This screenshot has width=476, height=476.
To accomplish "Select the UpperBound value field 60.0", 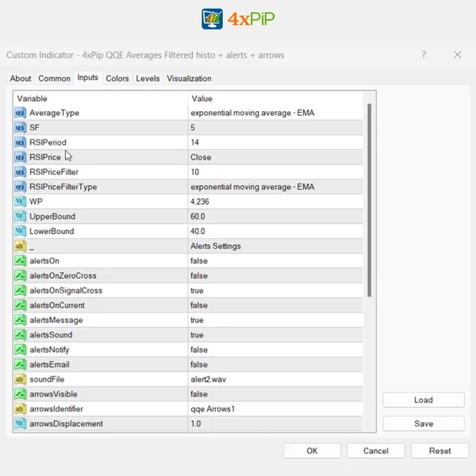I will coord(198,217).
